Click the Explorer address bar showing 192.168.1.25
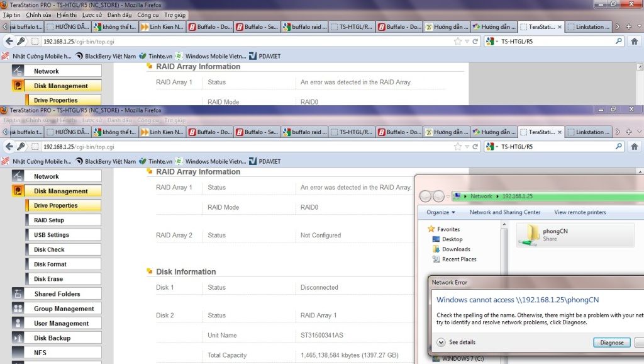 coord(548,196)
